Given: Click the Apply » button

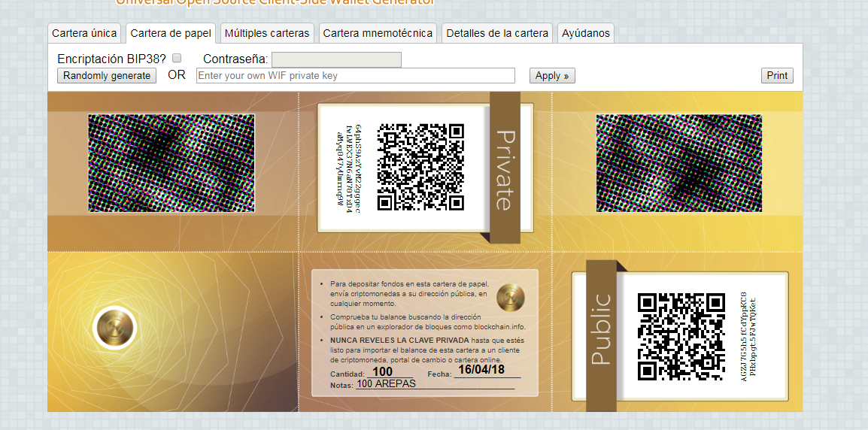Looking at the screenshot, I should pos(552,76).
